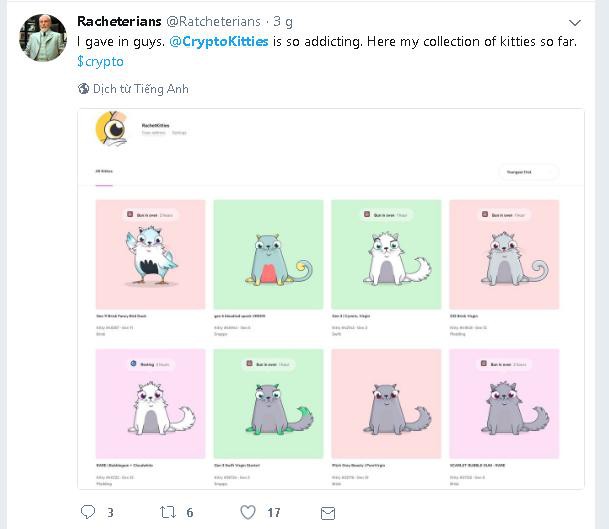The height and width of the screenshot is (529, 609).
Task: Click the 'Resting' badge on white kitty
Action: [x=150, y=364]
